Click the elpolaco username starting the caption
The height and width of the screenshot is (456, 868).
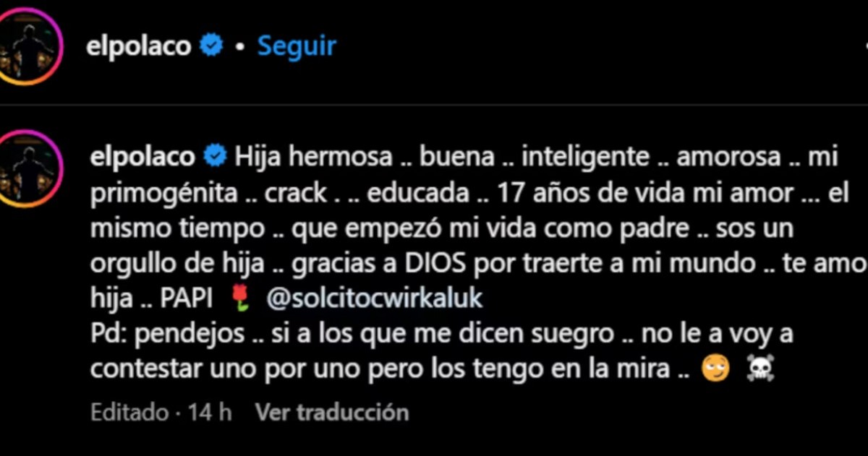click(x=142, y=157)
